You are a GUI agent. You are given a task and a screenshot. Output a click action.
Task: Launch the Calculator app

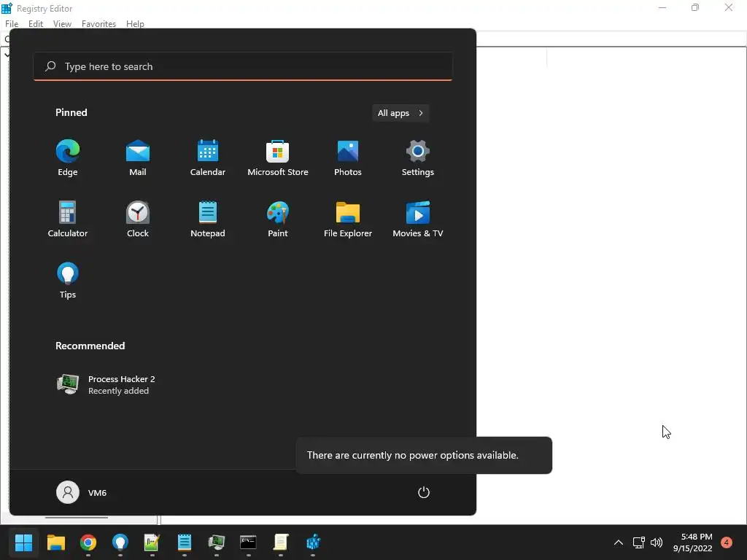(68, 219)
